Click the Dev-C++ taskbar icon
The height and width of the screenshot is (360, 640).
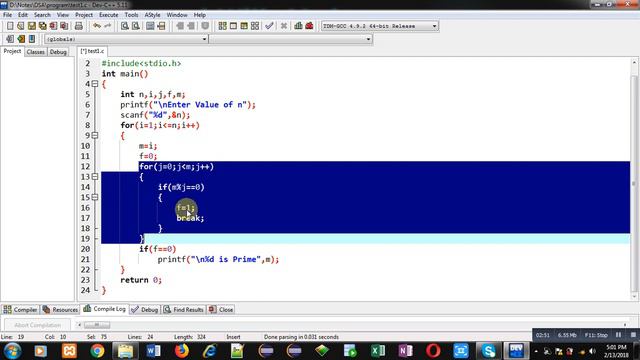tap(516, 351)
